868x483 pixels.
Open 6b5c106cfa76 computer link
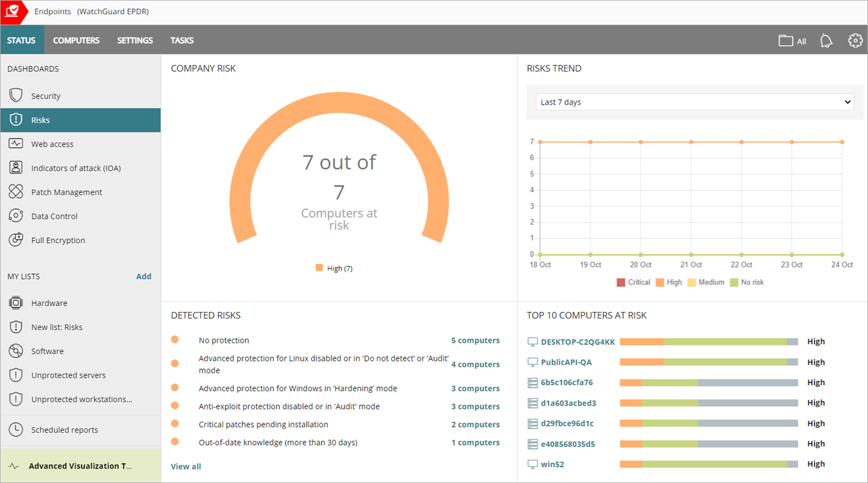coord(567,383)
